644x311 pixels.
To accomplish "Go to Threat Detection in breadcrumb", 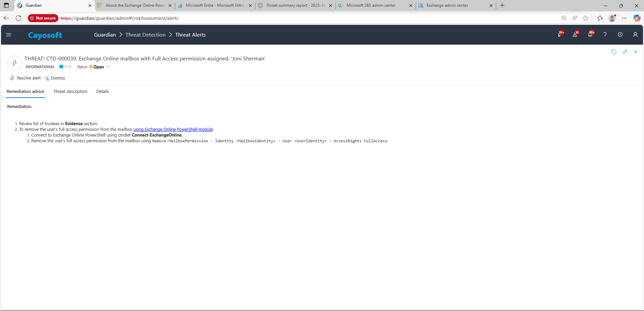I will pos(145,35).
